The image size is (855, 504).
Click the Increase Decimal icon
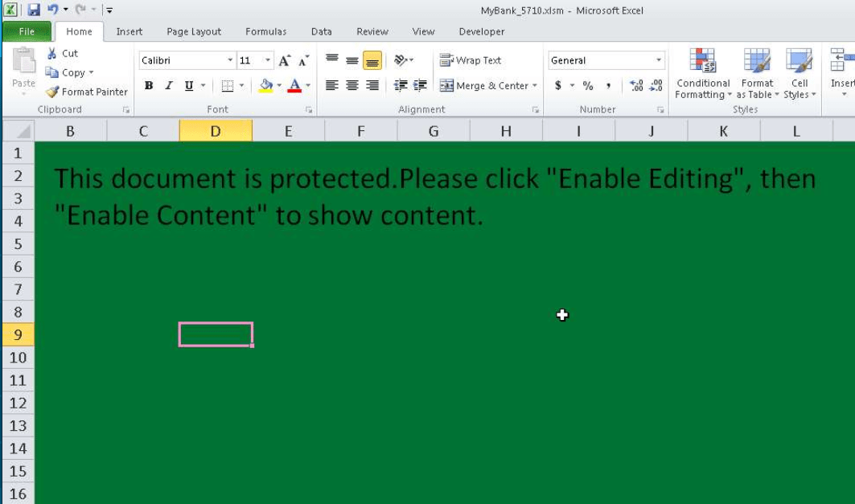[x=636, y=86]
